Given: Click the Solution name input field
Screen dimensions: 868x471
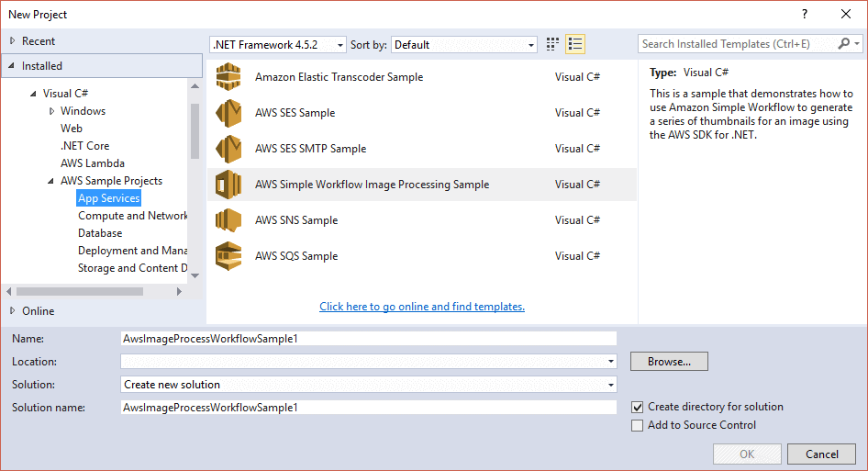Looking at the screenshot, I should coord(369,408).
